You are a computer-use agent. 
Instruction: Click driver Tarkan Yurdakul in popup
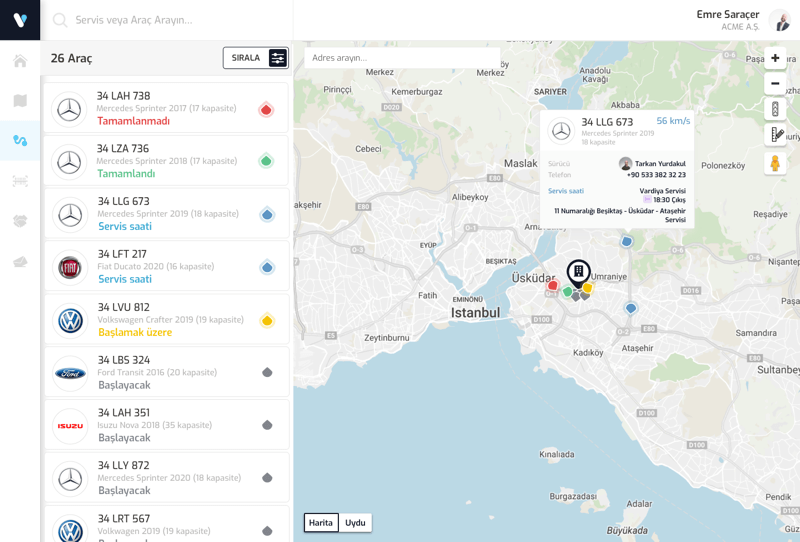coord(653,164)
